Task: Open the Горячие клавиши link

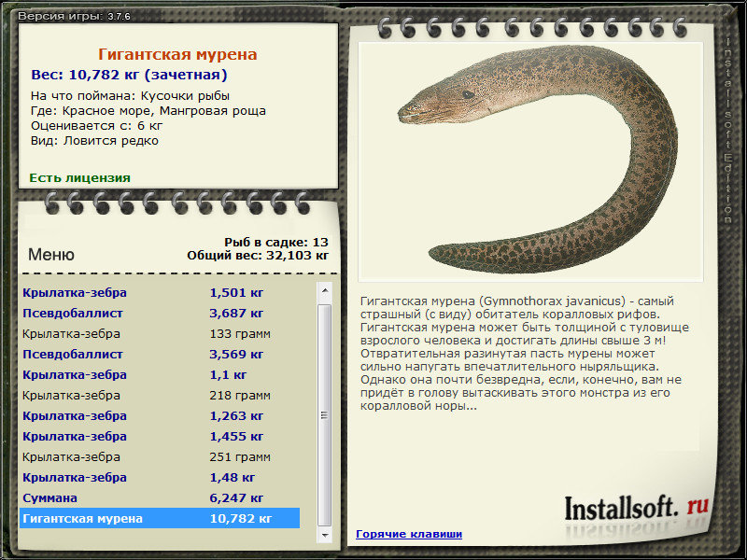Action: [409, 534]
